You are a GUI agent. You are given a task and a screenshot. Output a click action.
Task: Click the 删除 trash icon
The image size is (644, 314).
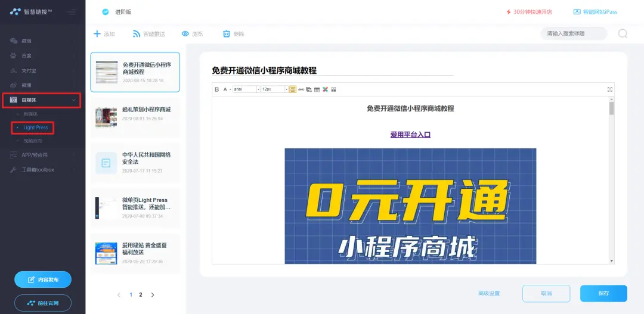[x=227, y=34]
